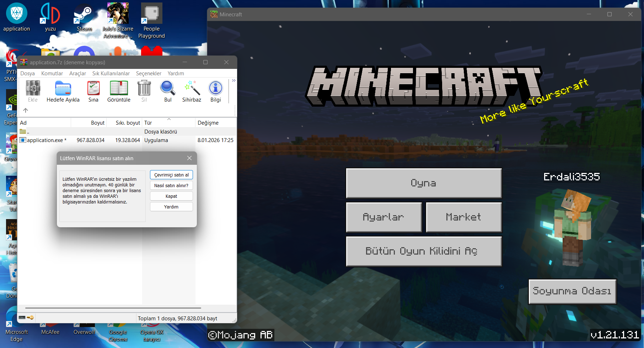Click the ©Mojang AB label

(240, 335)
